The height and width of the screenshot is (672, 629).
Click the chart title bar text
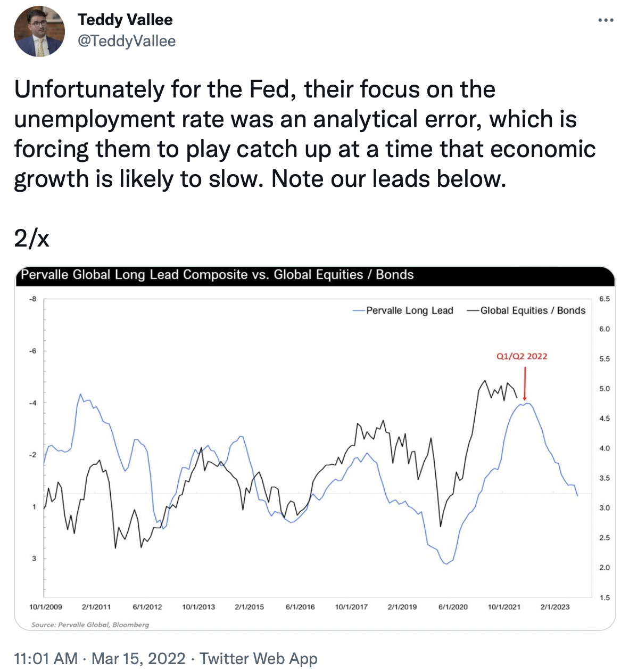pos(217,275)
